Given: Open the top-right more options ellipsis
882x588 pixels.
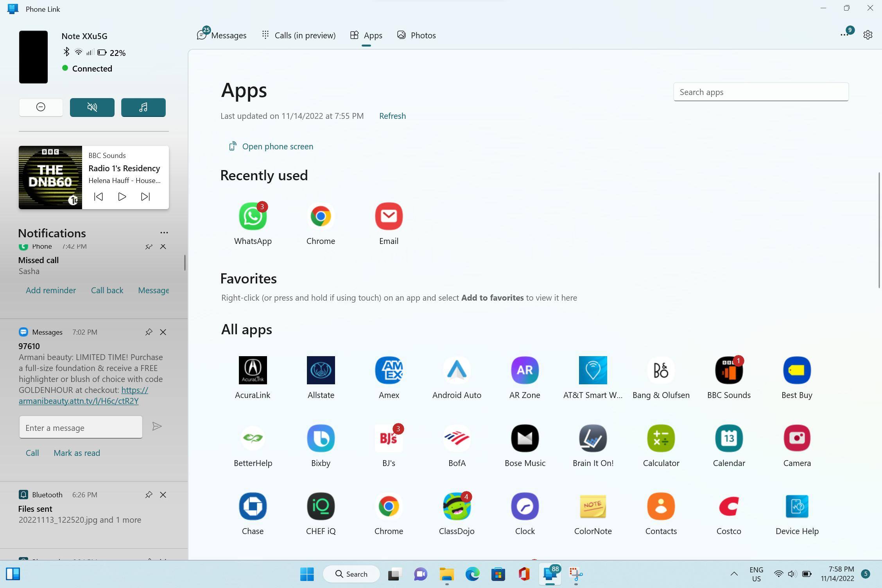Looking at the screenshot, I should click(844, 35).
